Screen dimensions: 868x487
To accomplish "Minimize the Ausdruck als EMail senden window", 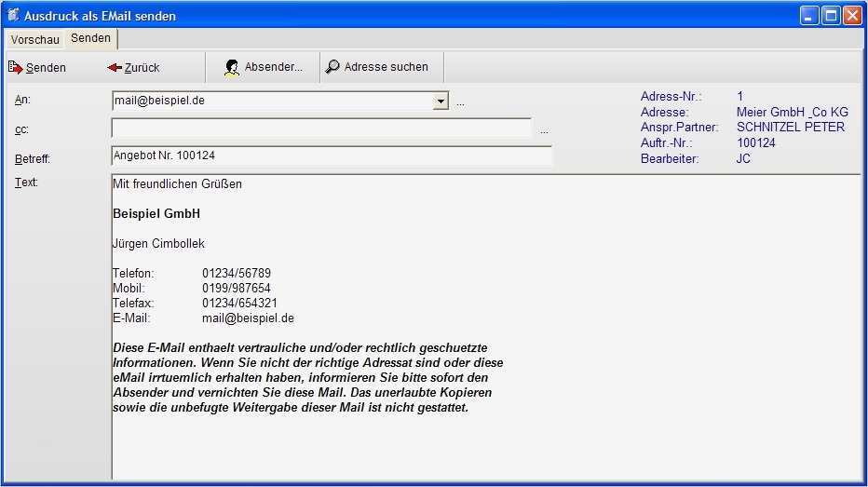I will (x=809, y=16).
